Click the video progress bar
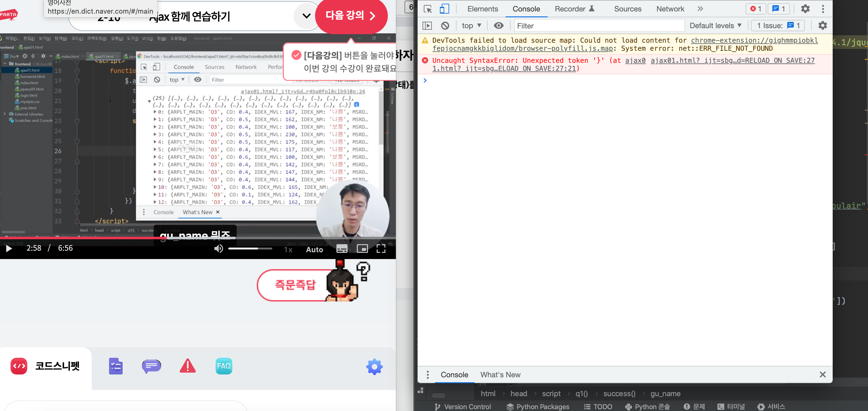Image resolution: width=868 pixels, height=411 pixels. pyautogui.click(x=198, y=238)
